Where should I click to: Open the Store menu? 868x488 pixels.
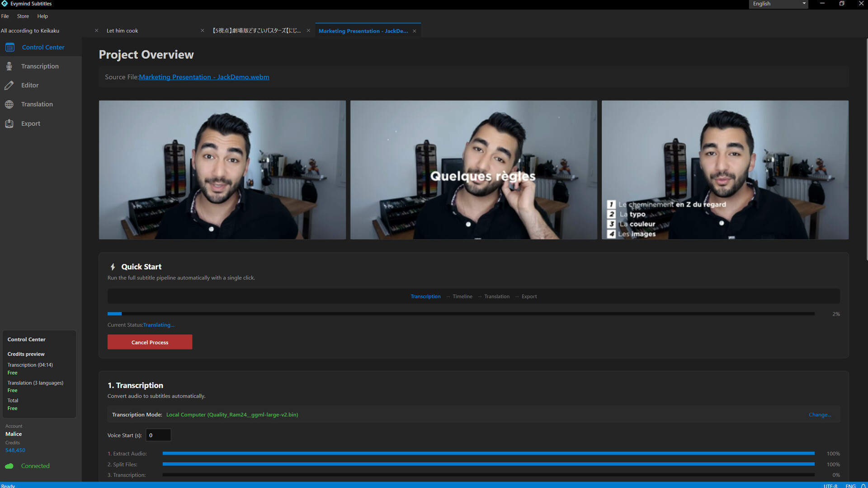click(23, 16)
